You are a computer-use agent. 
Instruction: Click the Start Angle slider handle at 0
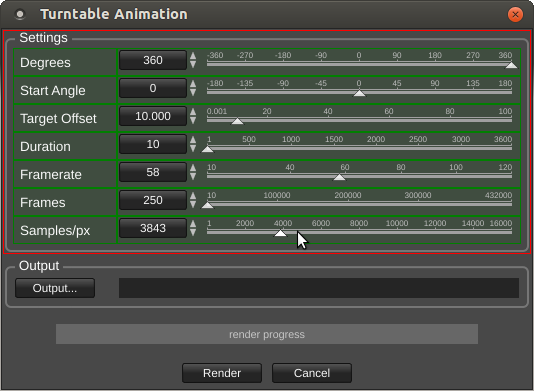[x=359, y=93]
